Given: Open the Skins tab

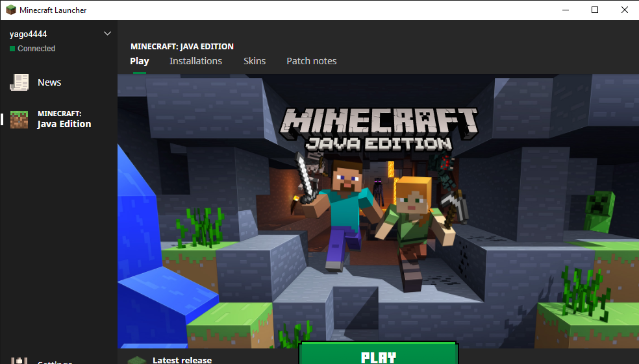Looking at the screenshot, I should click(255, 61).
